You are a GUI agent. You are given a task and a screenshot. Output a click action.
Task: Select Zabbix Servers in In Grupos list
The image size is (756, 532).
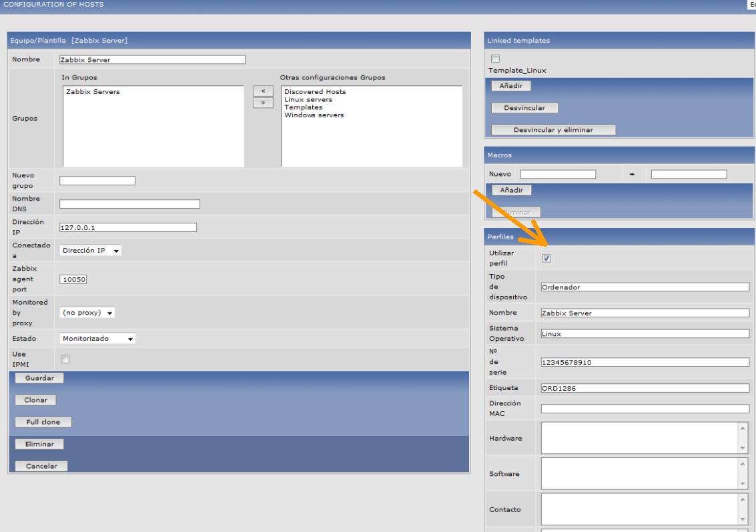[x=93, y=91]
